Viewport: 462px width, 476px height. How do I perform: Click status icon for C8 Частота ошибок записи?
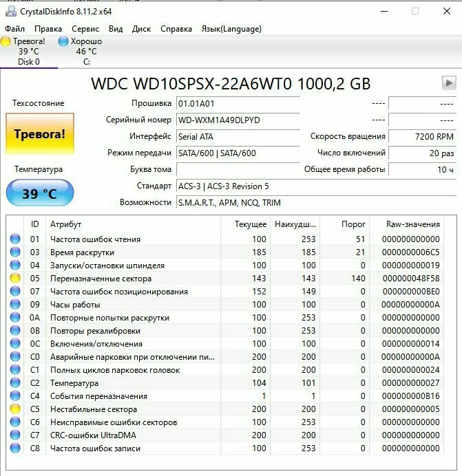(15, 448)
